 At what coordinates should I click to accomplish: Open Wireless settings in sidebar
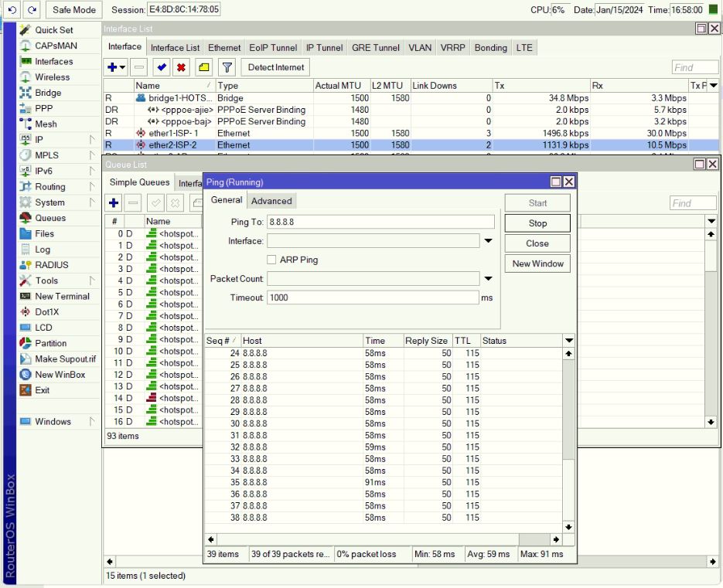[52, 77]
